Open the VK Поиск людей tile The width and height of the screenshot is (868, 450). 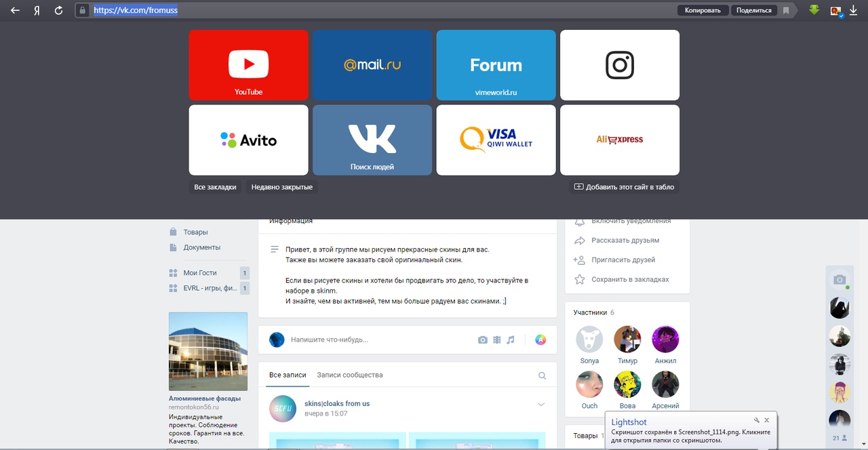(372, 140)
